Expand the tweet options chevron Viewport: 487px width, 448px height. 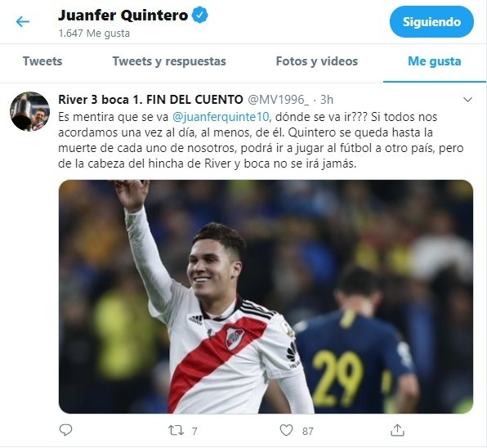coord(467,100)
